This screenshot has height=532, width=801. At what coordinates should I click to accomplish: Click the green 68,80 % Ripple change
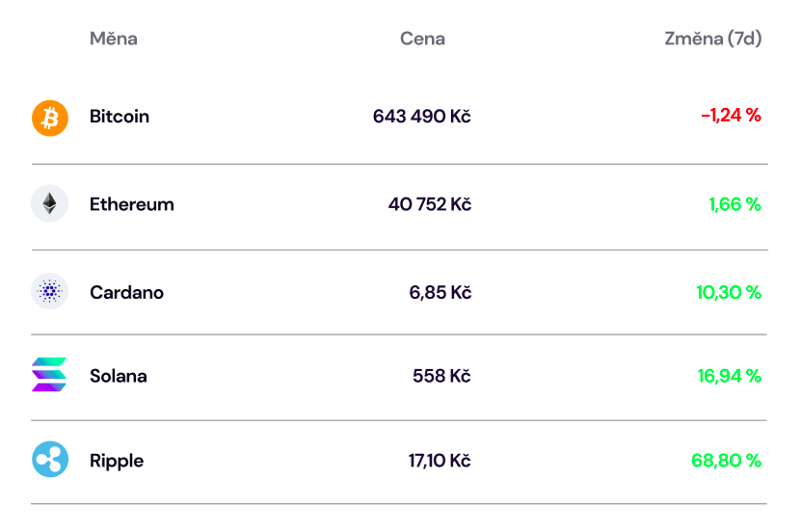(727, 461)
